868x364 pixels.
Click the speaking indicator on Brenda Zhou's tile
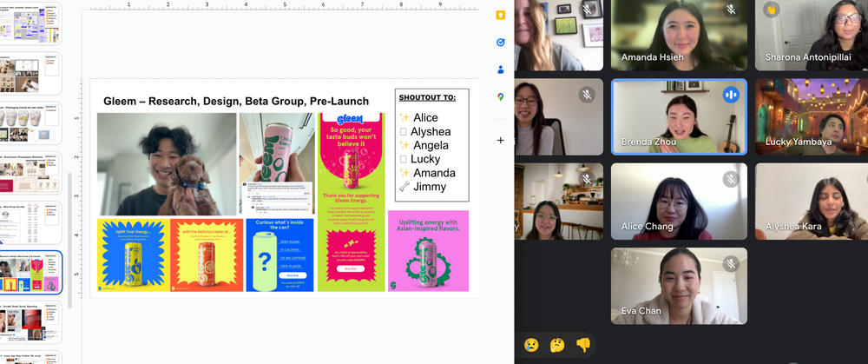(731, 95)
